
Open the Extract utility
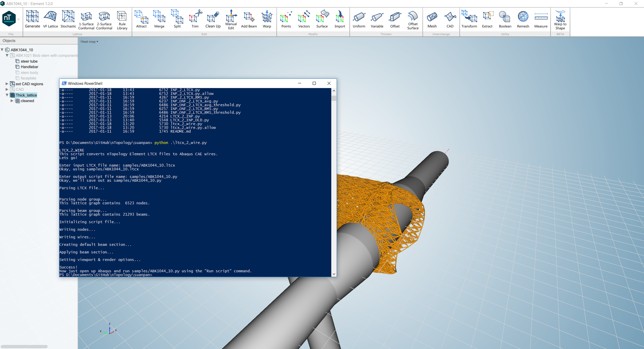tap(487, 19)
